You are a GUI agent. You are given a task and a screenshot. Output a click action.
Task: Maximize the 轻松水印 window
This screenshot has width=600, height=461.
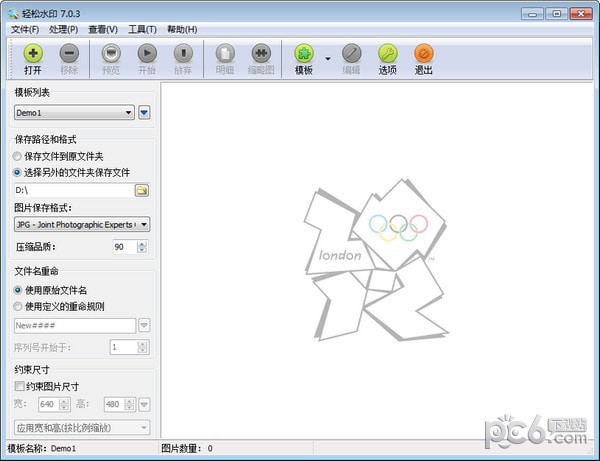(556, 14)
